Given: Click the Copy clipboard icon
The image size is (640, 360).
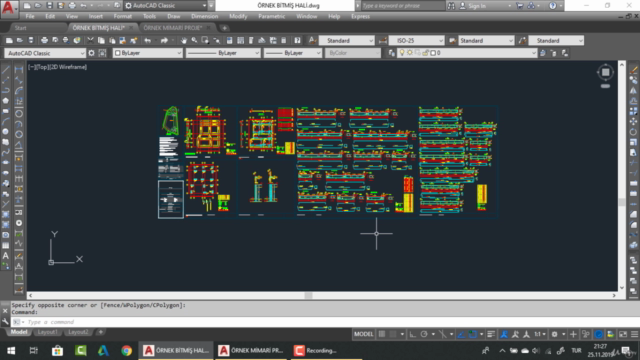Looking at the screenshot, I should click(x=101, y=40).
